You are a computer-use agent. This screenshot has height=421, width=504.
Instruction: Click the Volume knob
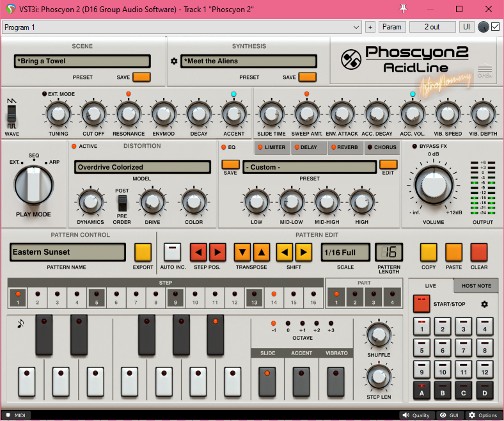433,186
